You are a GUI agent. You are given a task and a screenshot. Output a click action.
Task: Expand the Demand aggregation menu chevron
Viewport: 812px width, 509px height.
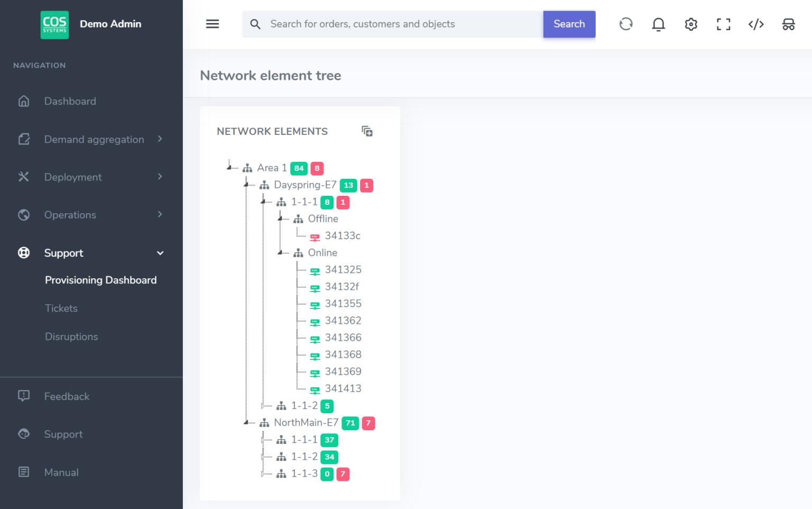click(160, 139)
